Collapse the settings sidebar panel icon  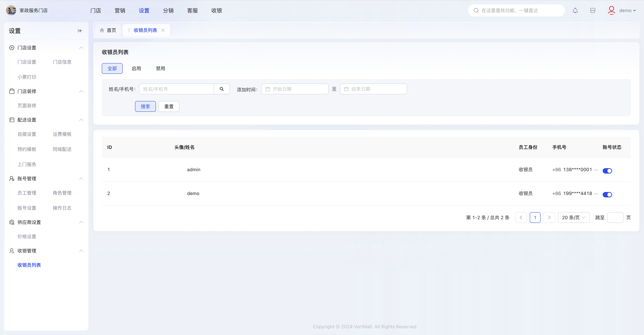coord(80,31)
